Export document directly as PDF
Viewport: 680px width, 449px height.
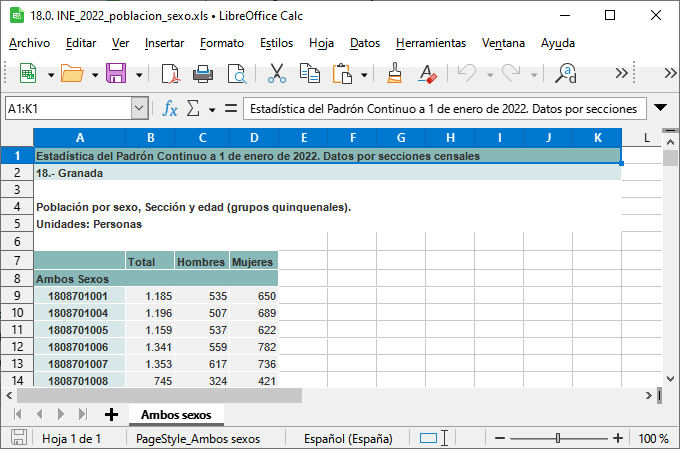point(170,73)
